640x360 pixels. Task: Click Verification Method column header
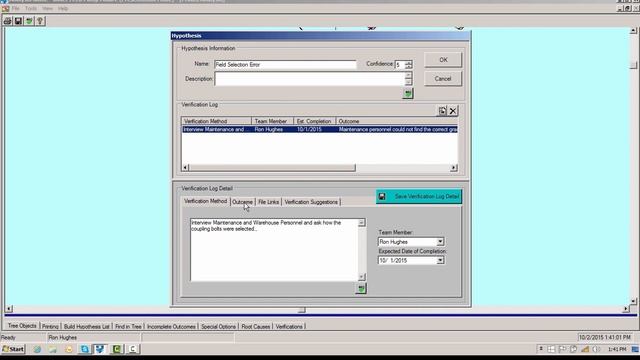click(x=216, y=121)
